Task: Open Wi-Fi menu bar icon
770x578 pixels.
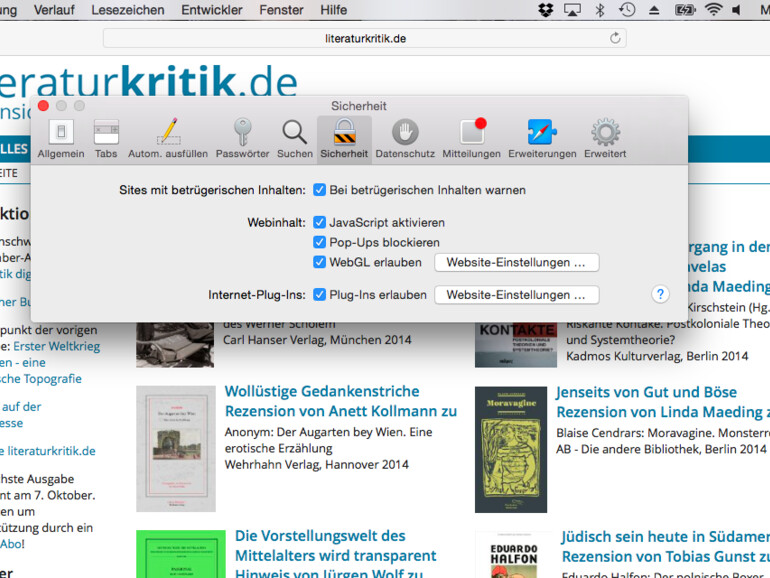Action: tap(714, 10)
